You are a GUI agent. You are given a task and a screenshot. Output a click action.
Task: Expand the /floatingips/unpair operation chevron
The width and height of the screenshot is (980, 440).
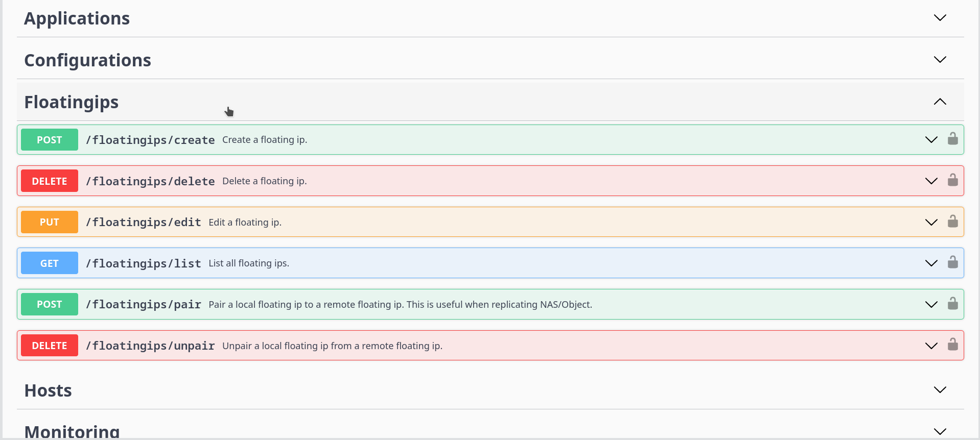pyautogui.click(x=931, y=346)
